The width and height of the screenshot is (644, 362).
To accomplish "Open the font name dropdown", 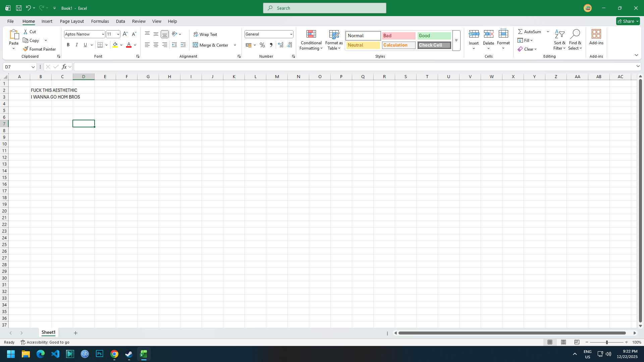I will (103, 34).
